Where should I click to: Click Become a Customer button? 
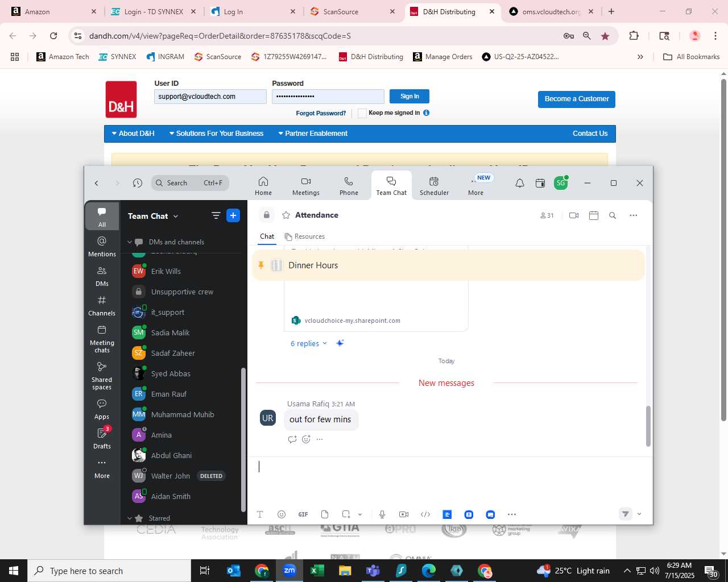[577, 99]
